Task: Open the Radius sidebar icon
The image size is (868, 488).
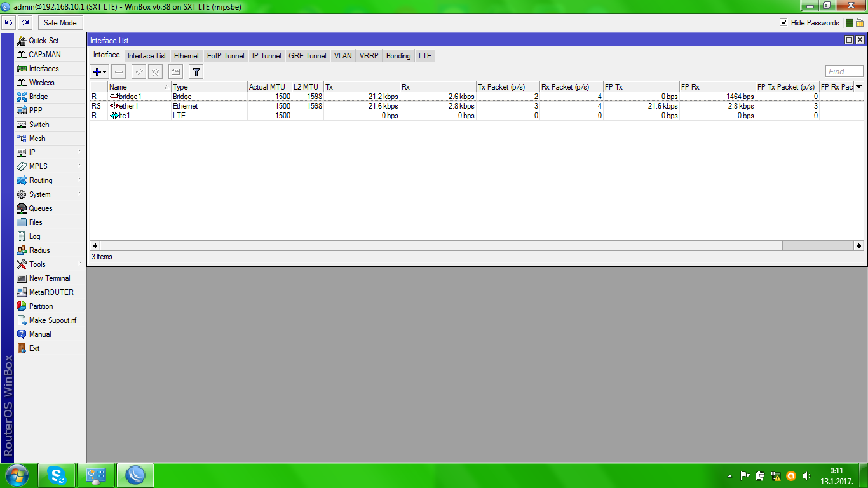Action: click(22, 250)
